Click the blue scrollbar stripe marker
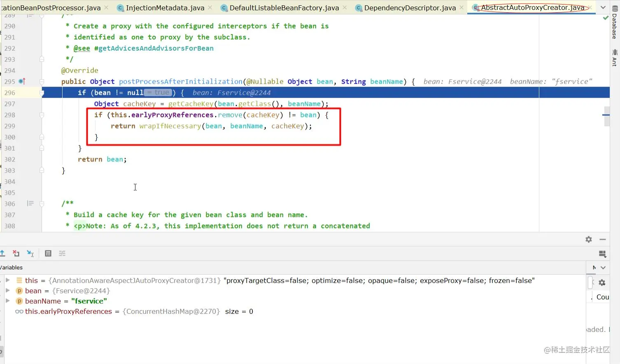The width and height of the screenshot is (620, 364). pos(606,114)
